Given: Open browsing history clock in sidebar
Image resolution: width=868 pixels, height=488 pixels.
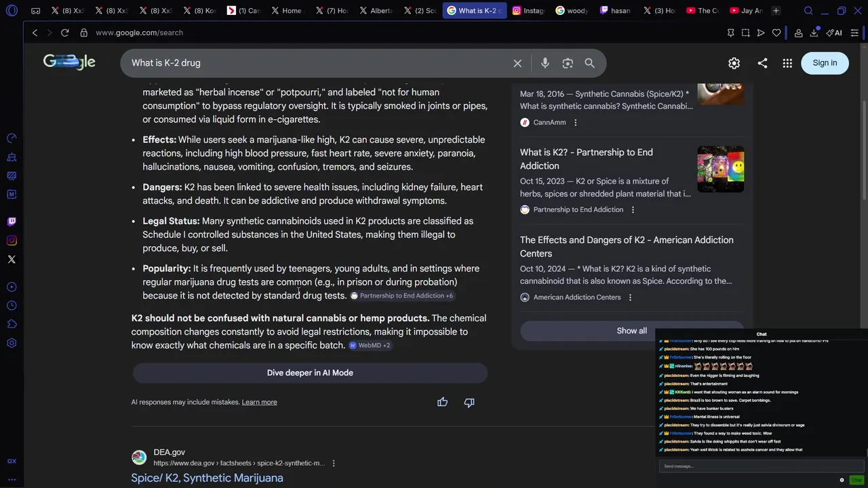Looking at the screenshot, I should point(12,306).
